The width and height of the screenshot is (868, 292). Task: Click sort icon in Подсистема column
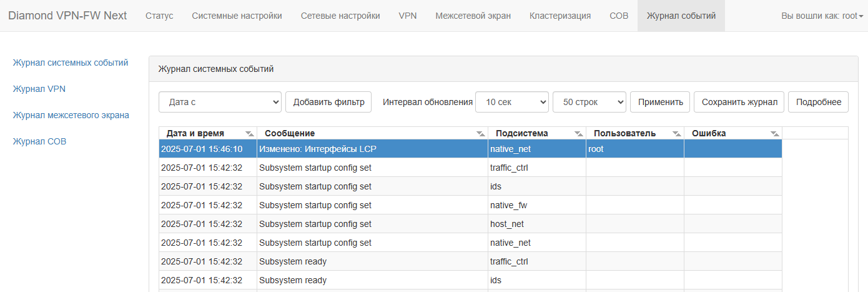pyautogui.click(x=578, y=134)
